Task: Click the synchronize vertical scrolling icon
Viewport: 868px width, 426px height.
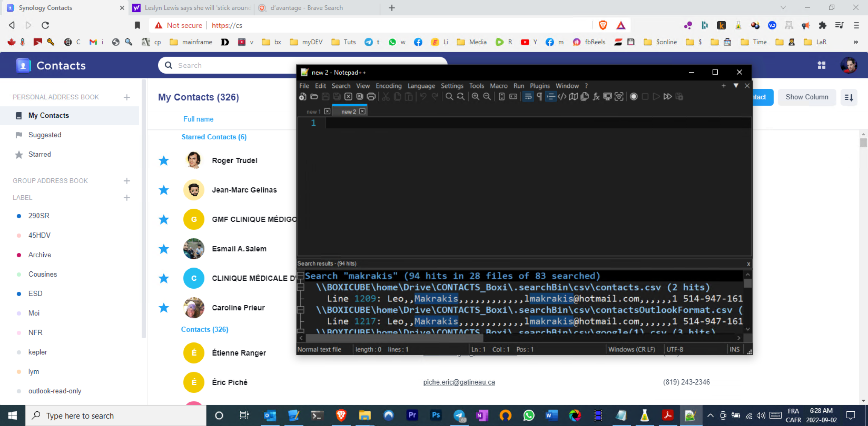Action: click(502, 97)
